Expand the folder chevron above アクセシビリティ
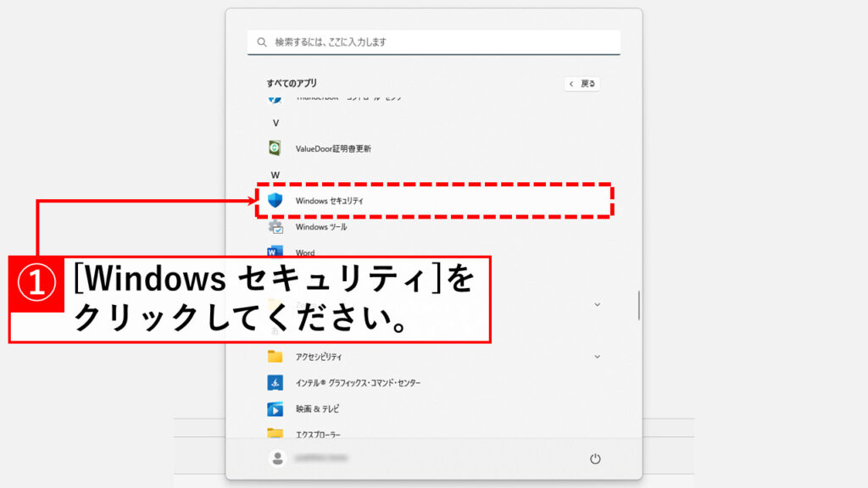 click(597, 304)
